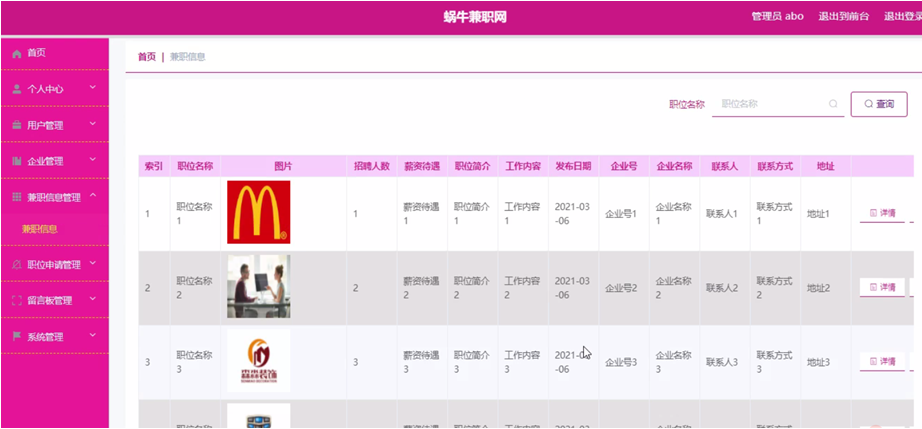Click the chart icon beside 企业管理
Viewport: 922px width, 429px height.
(x=17, y=161)
